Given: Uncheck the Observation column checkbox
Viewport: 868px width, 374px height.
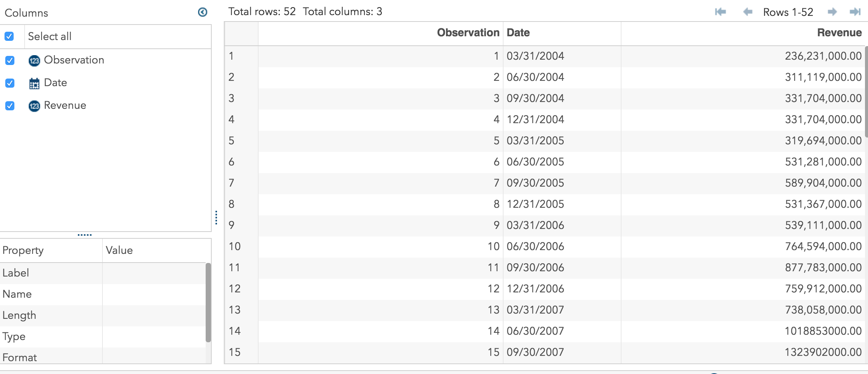Looking at the screenshot, I should [x=9, y=60].
